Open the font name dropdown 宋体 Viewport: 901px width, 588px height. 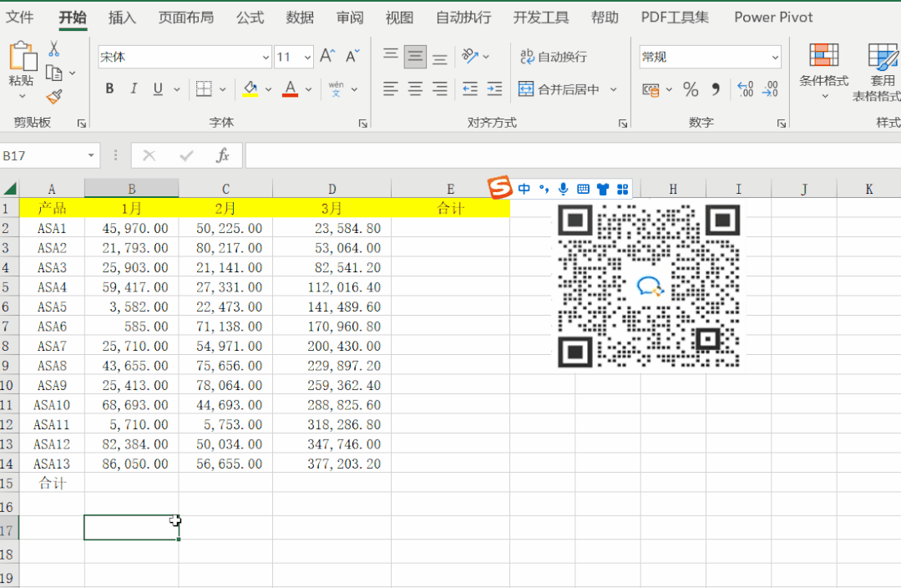[x=266, y=57]
